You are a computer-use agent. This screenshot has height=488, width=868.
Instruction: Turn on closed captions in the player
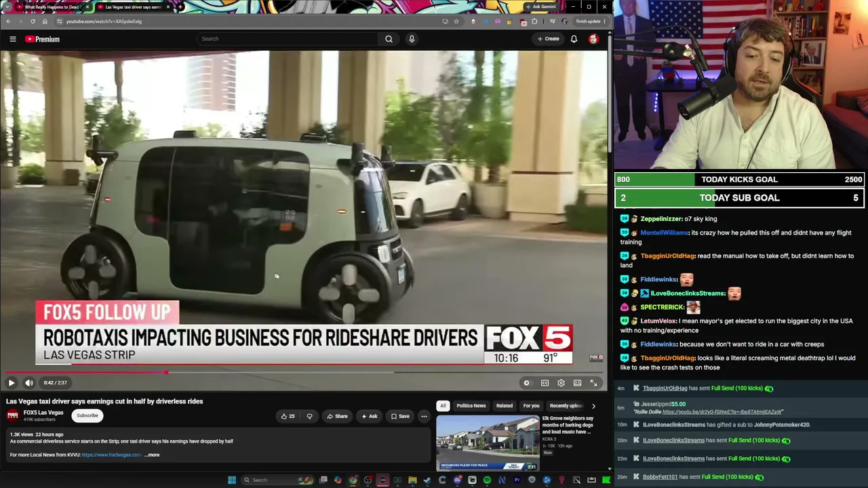545,383
